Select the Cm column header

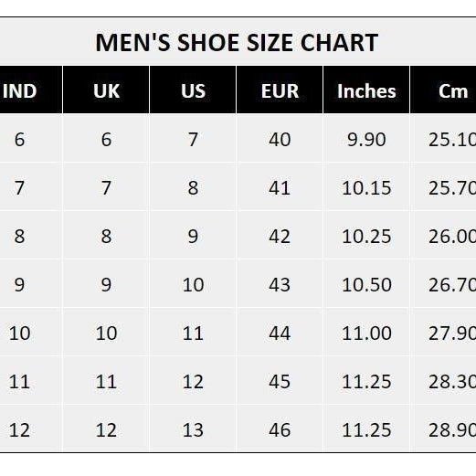click(x=443, y=90)
